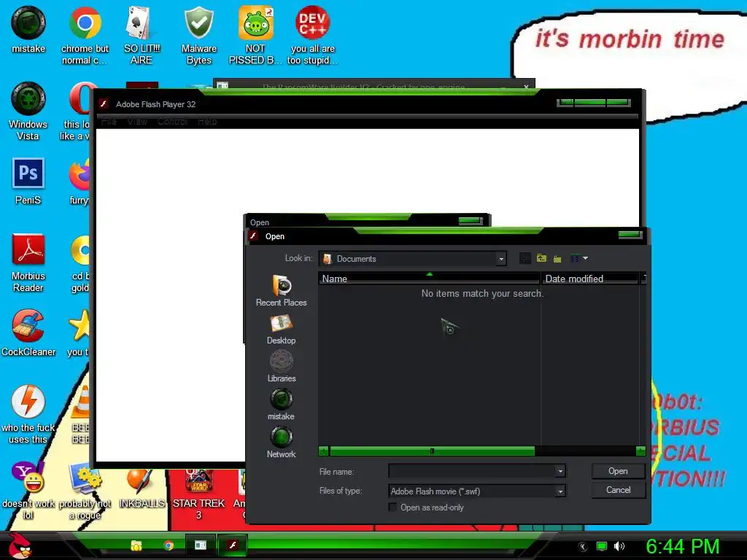
Task: Click the horizontal scrollbar thumb in the file list
Action: pyautogui.click(x=432, y=451)
